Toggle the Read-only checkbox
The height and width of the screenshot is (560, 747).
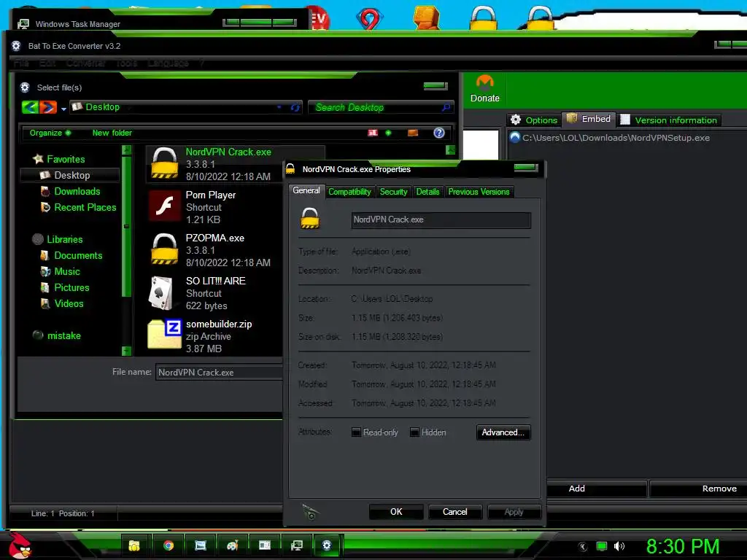356,432
